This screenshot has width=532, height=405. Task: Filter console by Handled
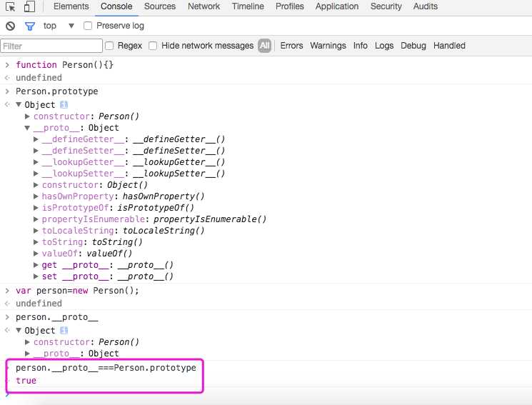click(449, 46)
